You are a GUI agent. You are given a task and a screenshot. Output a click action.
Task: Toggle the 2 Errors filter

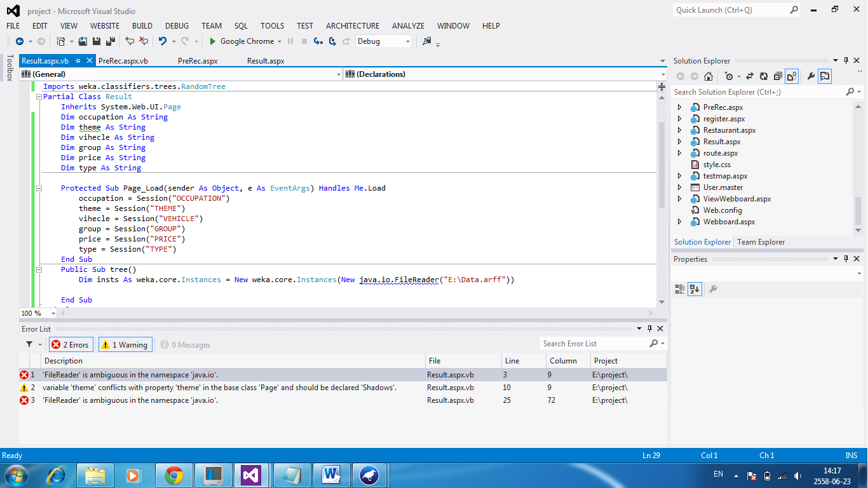[x=71, y=344]
